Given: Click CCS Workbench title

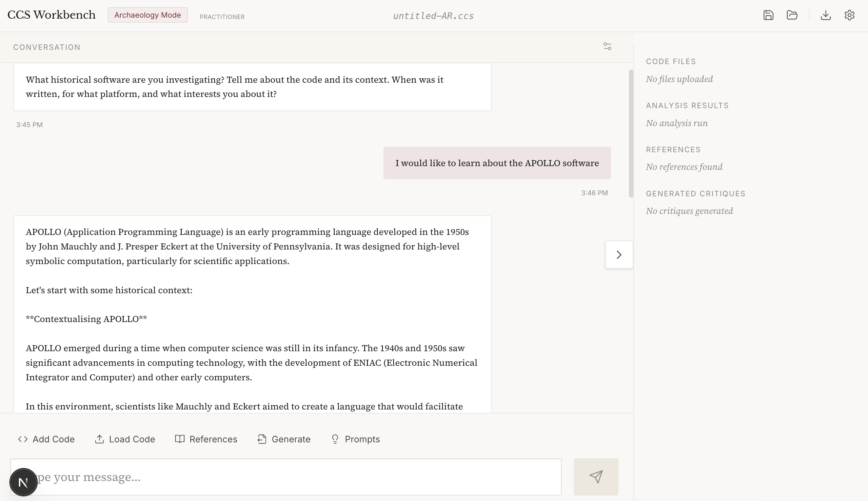Looking at the screenshot, I should click(52, 15).
